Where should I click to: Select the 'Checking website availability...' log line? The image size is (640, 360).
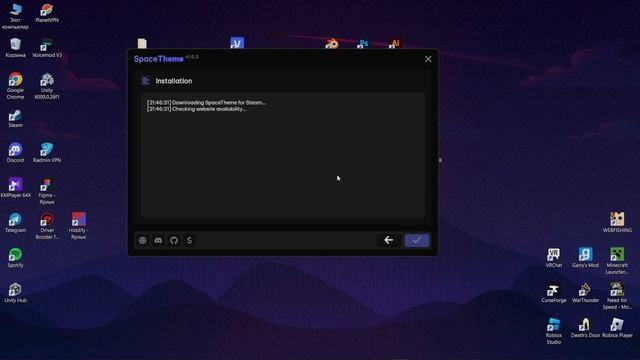(x=197, y=109)
